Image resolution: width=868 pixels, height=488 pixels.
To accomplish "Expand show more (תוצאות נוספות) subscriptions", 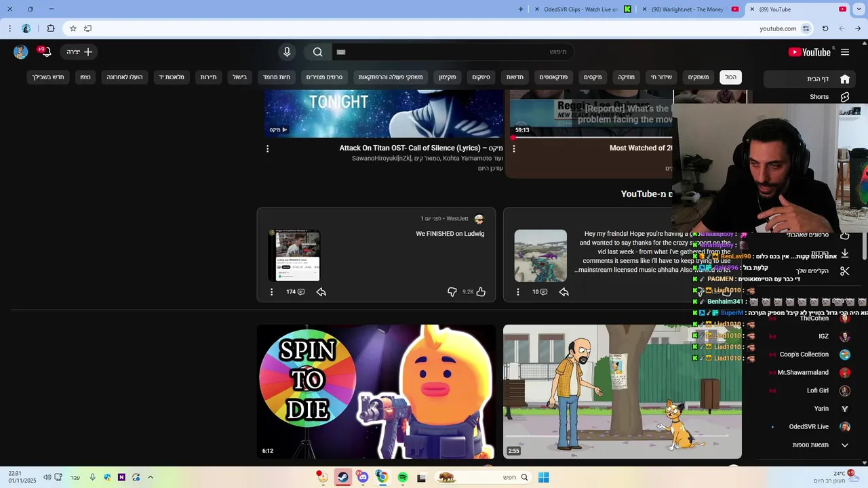I will 821,445.
